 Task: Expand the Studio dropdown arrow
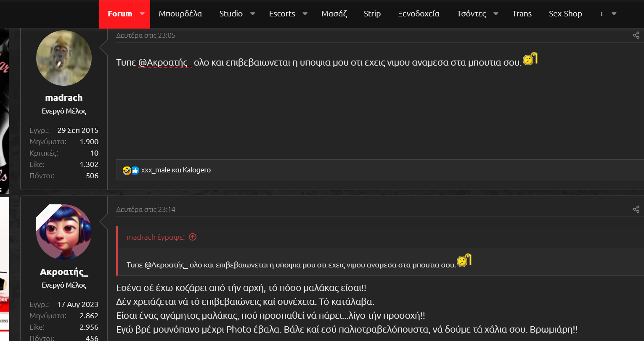click(253, 14)
